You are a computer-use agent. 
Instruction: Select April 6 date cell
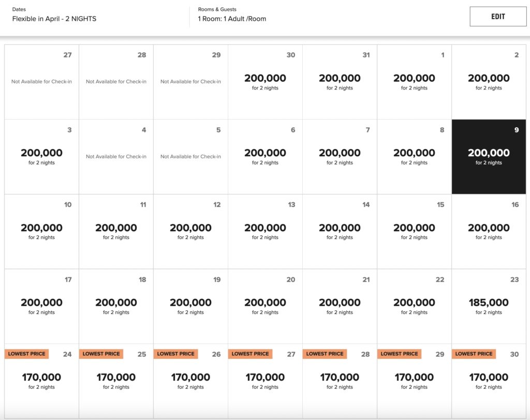[x=265, y=157]
